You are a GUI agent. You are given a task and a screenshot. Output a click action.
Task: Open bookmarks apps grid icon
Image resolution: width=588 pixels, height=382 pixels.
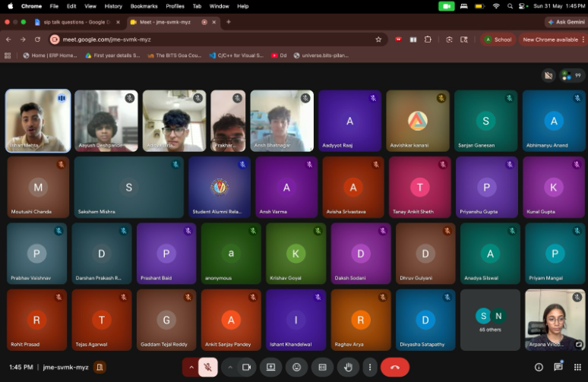pyautogui.click(x=8, y=55)
